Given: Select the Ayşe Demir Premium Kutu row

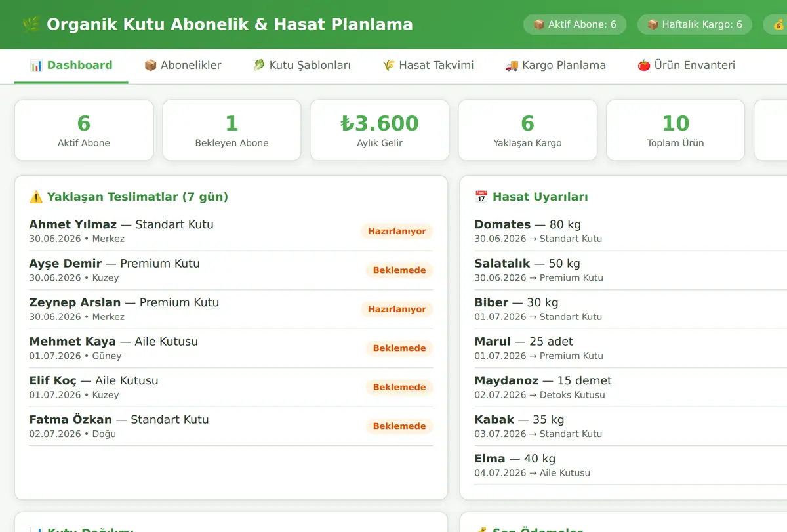Looking at the screenshot, I should (x=231, y=270).
